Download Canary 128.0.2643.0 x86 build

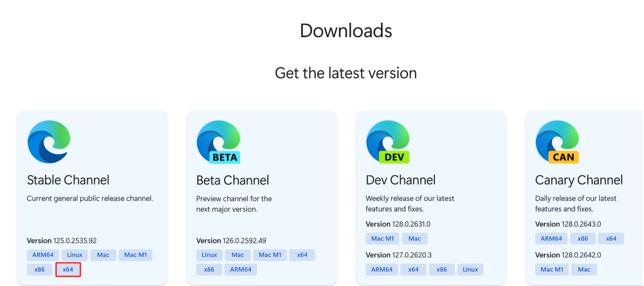(x=583, y=239)
